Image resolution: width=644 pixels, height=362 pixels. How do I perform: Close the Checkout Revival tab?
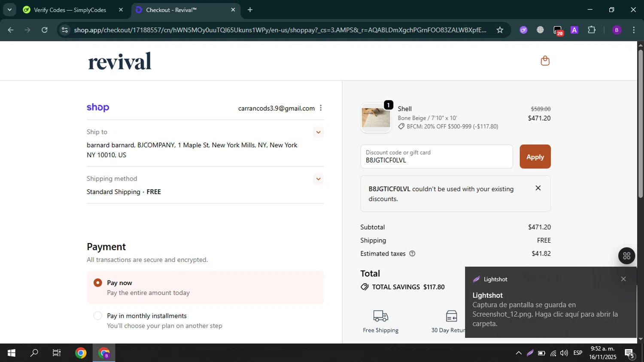click(x=233, y=10)
